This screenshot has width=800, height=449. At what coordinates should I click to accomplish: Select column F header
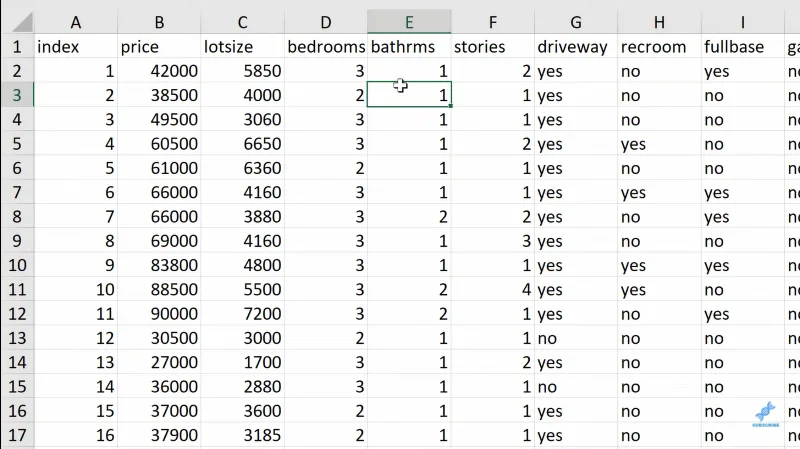492,22
